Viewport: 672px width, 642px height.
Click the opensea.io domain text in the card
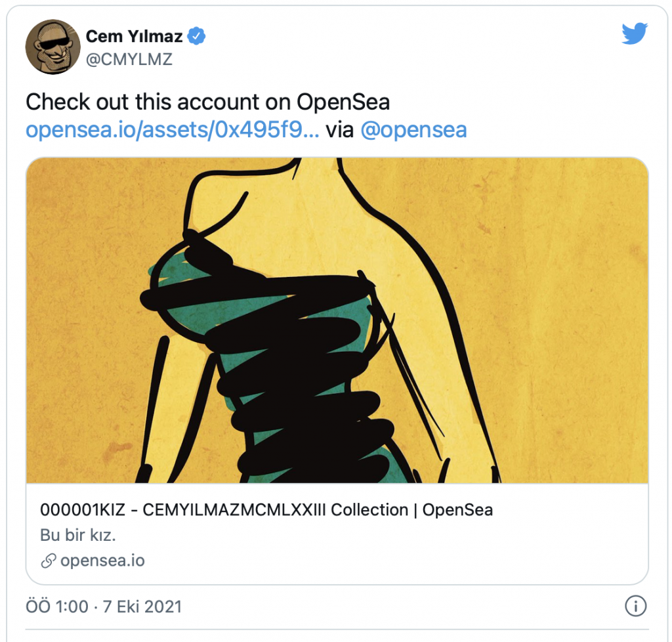click(102, 561)
